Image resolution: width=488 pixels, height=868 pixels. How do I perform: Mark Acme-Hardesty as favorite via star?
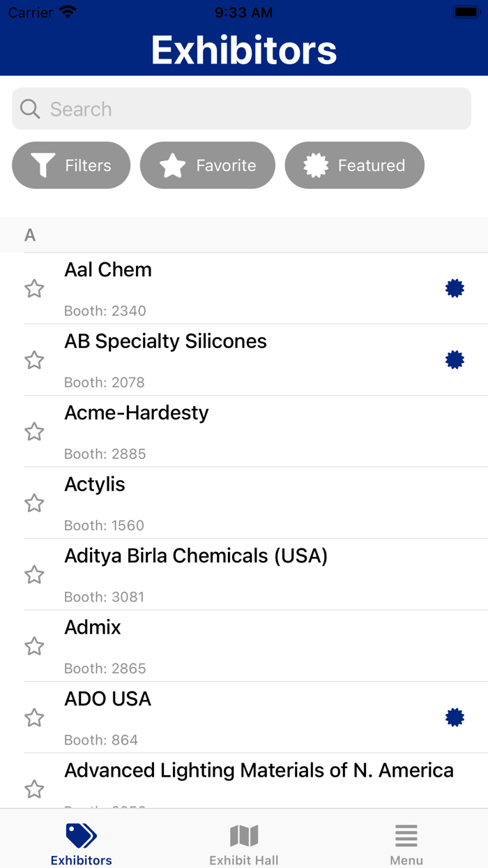tap(34, 431)
